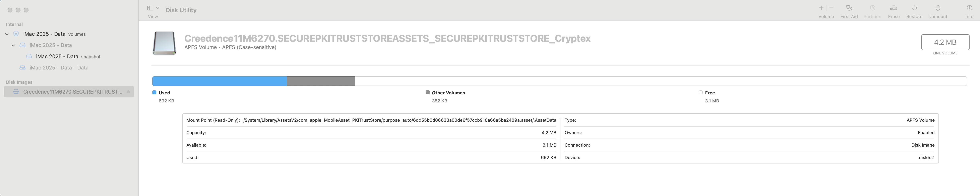The width and height of the screenshot is (980, 196).
Task: Click the disk5s1 device value
Action: pyautogui.click(x=926, y=158)
